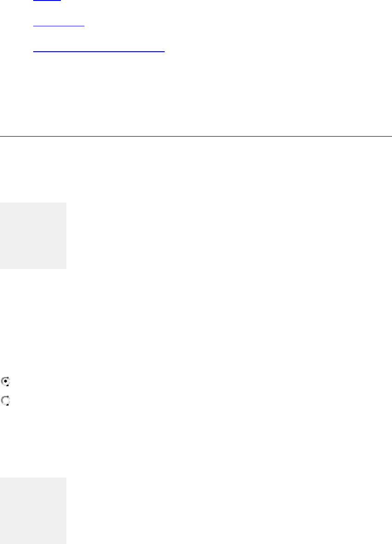Switch to the unselected radio option
Image resolution: width=392 pixels, height=544 pixels.
point(6,401)
